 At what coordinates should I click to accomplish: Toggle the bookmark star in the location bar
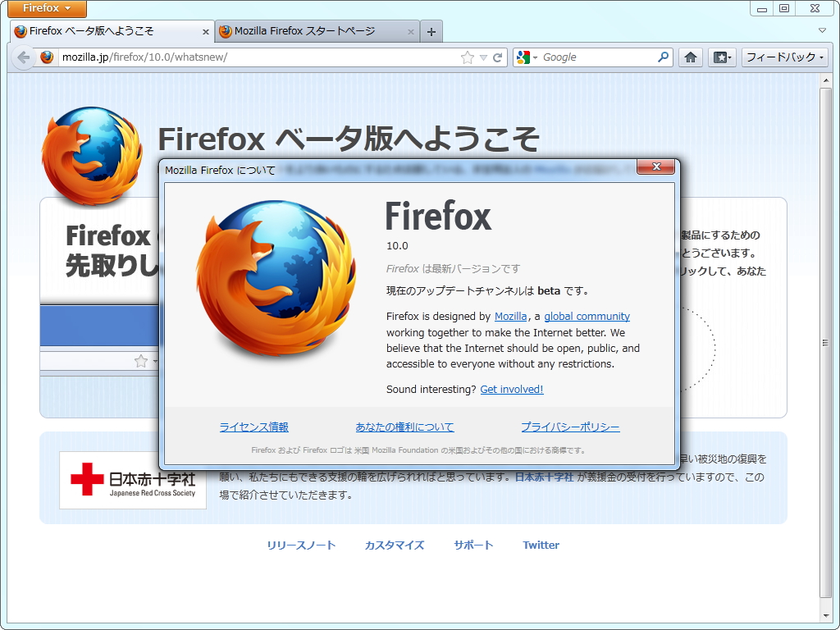point(468,57)
